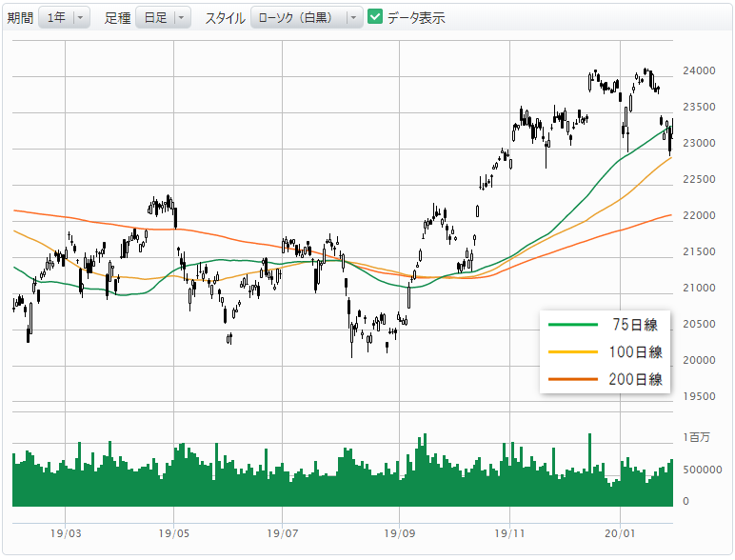Click the 22500 price axis label
This screenshot has width=735, height=560.
[x=699, y=179]
